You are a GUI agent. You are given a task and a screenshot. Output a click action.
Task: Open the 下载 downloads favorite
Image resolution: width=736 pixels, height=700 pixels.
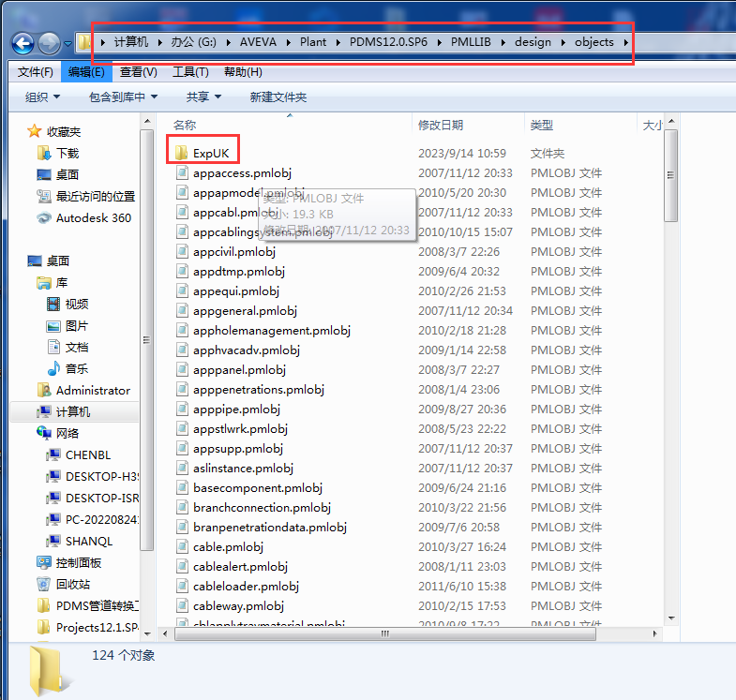tap(44, 154)
